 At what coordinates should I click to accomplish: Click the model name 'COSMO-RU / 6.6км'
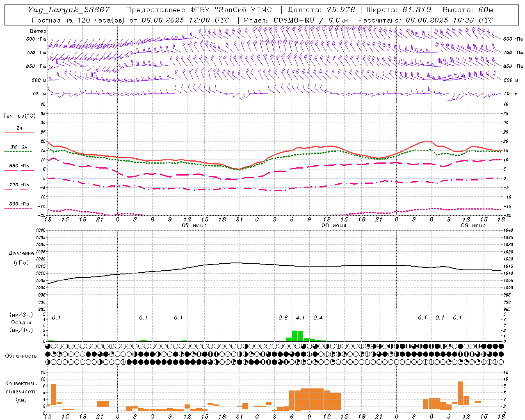coord(310,20)
